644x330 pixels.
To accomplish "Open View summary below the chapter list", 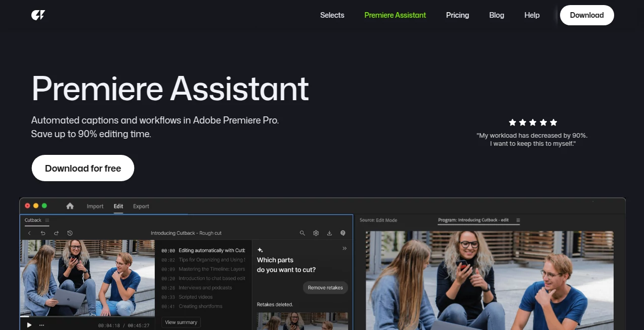I will (x=181, y=321).
